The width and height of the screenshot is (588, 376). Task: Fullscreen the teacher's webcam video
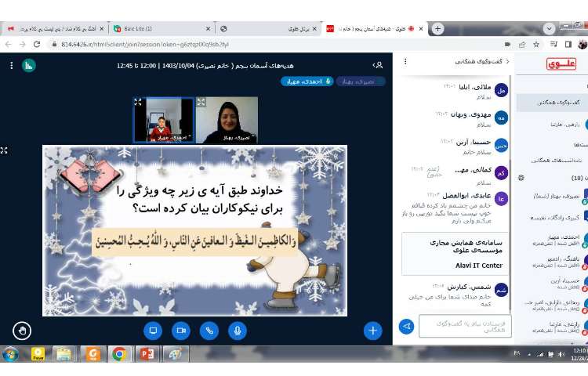(x=201, y=102)
